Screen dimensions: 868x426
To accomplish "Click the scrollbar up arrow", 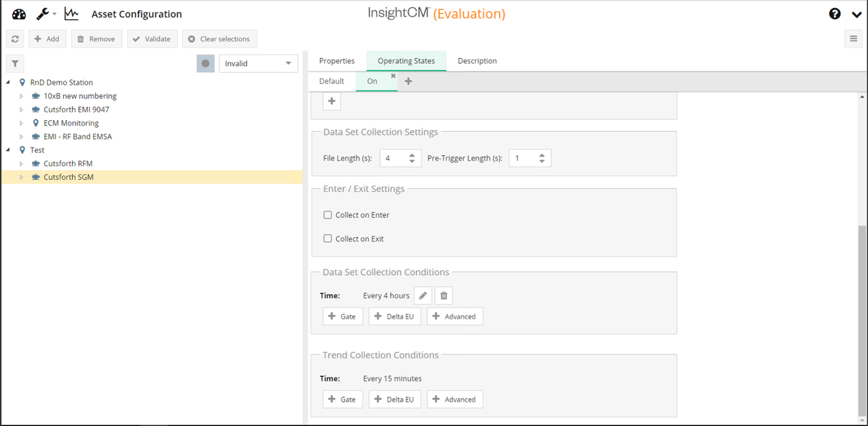I will pos(863,97).
